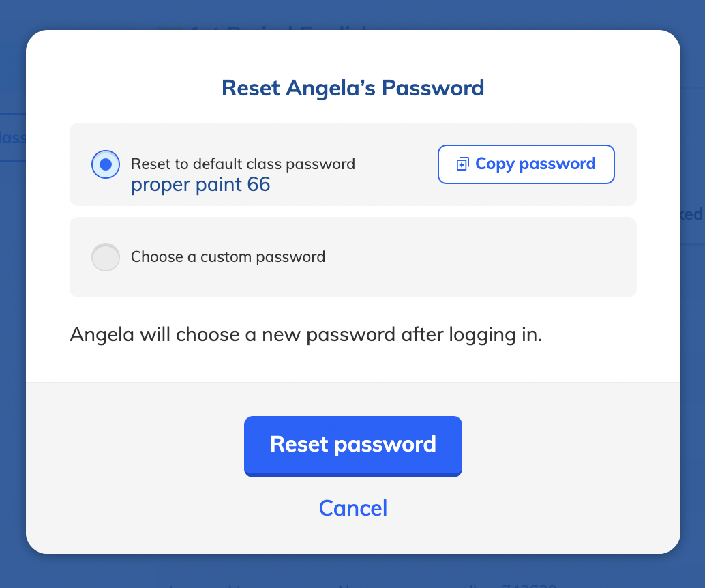Click the default password text proper paint 66
This screenshot has height=588, width=705.
[200, 185]
